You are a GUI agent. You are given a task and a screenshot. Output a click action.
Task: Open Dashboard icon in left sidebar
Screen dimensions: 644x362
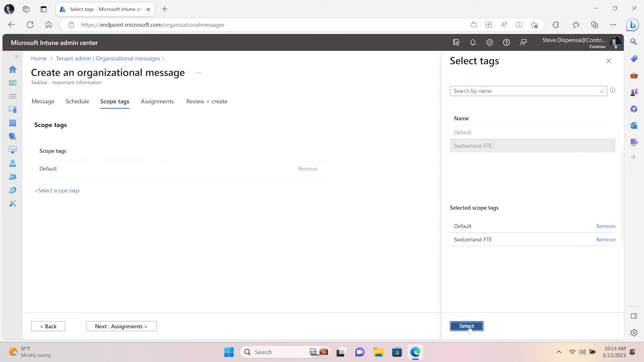click(x=13, y=83)
